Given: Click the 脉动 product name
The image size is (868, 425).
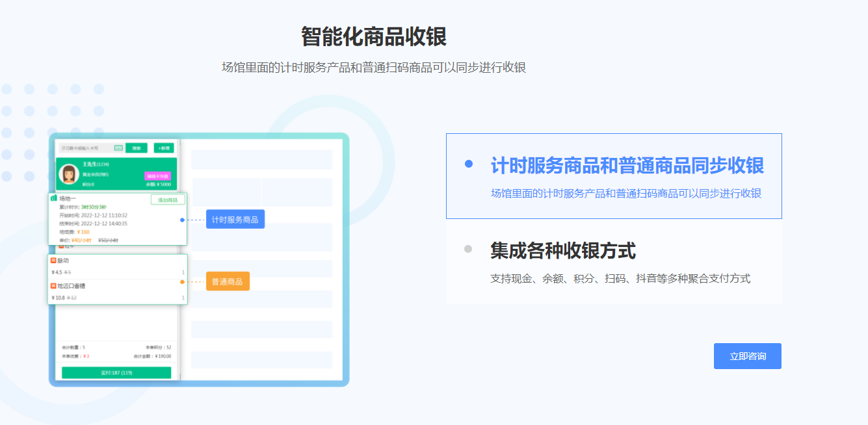Looking at the screenshot, I should coord(63,261).
